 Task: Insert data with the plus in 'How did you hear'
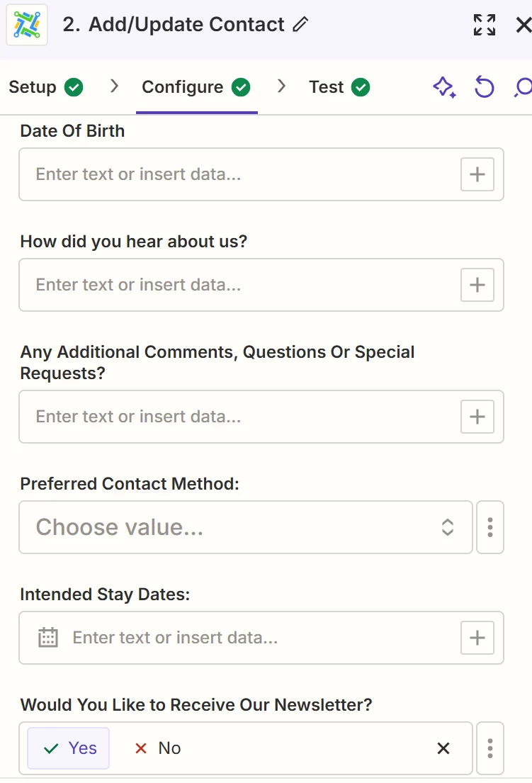pyautogui.click(x=477, y=285)
